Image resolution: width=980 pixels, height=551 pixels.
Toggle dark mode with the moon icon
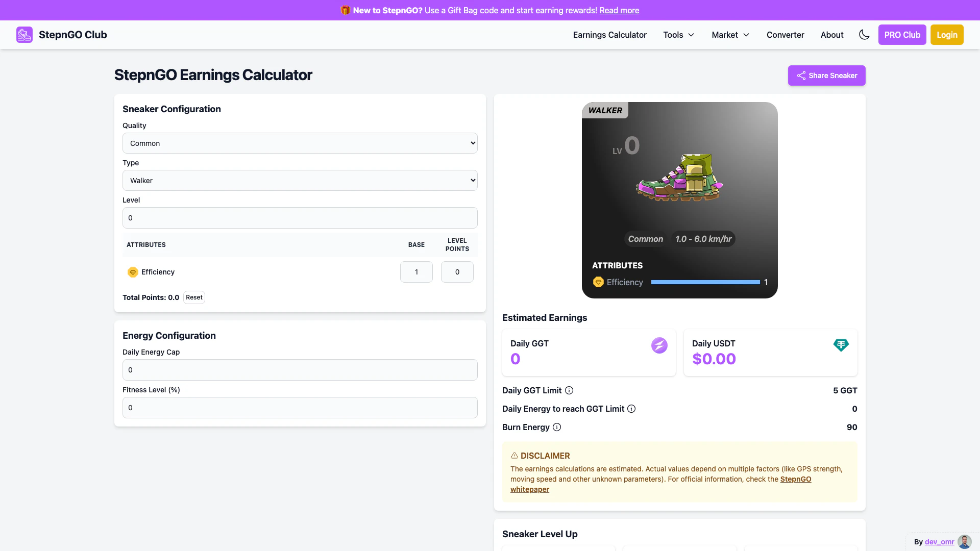tap(864, 35)
